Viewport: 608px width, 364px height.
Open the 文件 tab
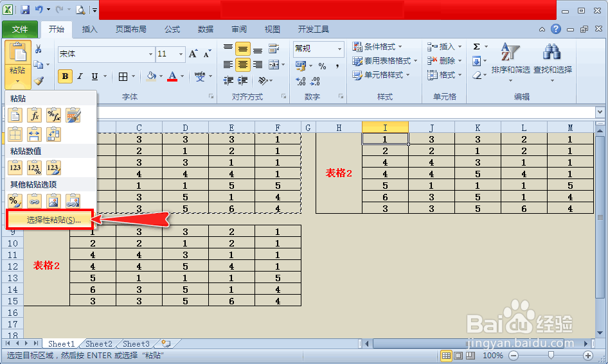[20, 30]
